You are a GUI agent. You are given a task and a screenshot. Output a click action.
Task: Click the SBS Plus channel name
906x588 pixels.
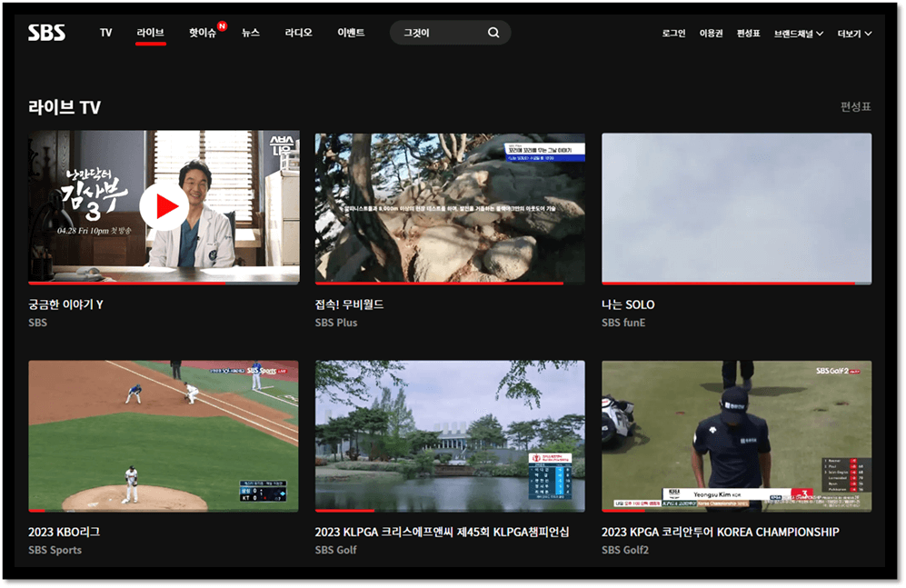[336, 323]
